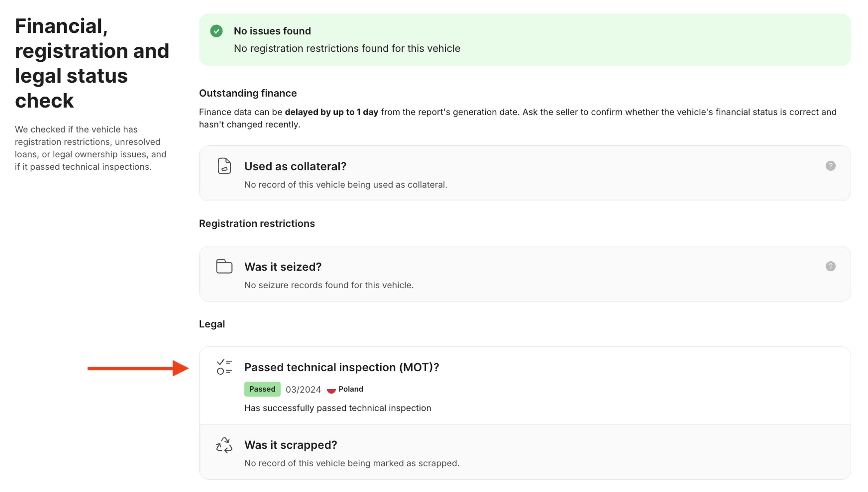Select the Was it scrapped? heading
This screenshot has height=492, width=868.
point(290,445)
